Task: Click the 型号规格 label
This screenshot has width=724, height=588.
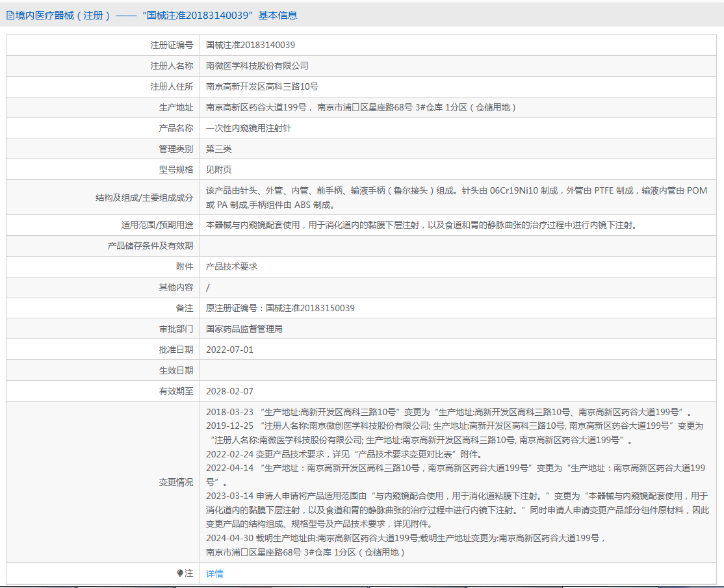Action: (x=176, y=170)
